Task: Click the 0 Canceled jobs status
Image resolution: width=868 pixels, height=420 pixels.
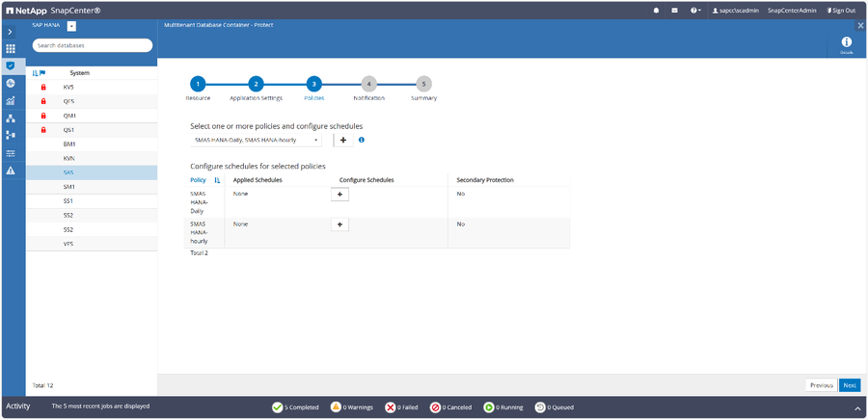Action: coord(450,407)
